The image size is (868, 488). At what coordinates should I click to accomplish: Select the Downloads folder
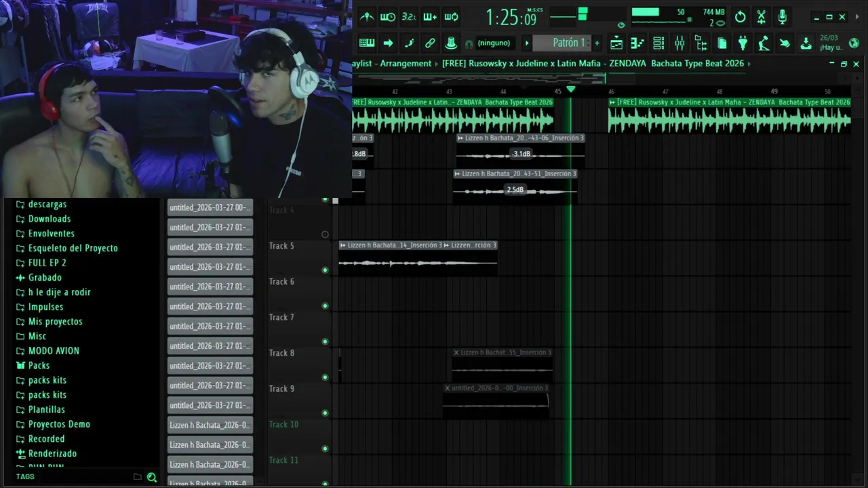[x=43, y=219]
